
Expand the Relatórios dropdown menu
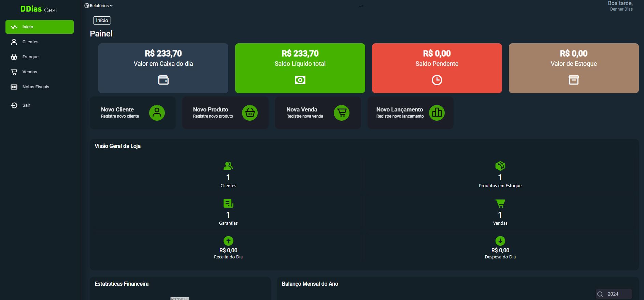coord(99,6)
